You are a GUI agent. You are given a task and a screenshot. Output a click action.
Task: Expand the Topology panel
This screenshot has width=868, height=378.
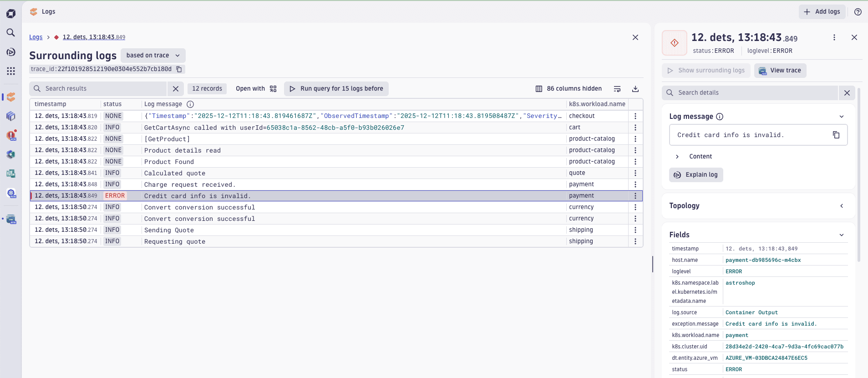841,206
